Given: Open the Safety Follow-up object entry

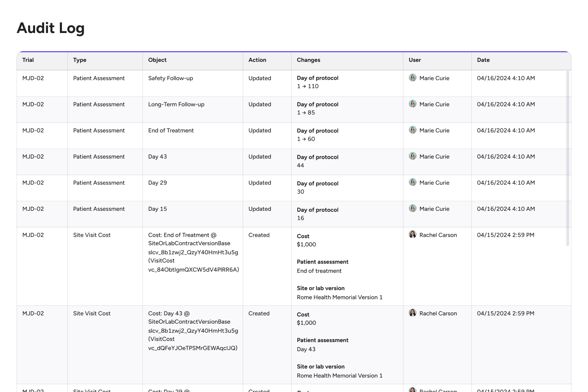Looking at the screenshot, I should coord(171,78).
